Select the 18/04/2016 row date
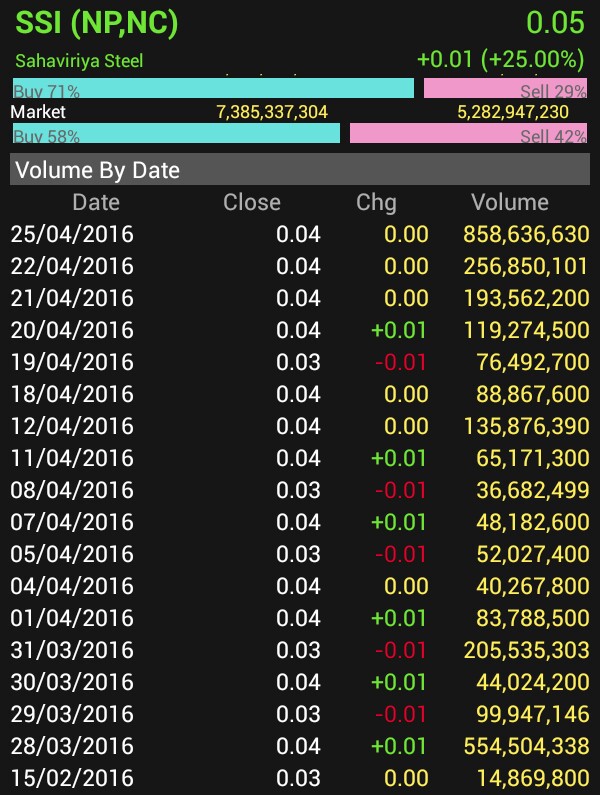600x795 pixels. (72, 394)
